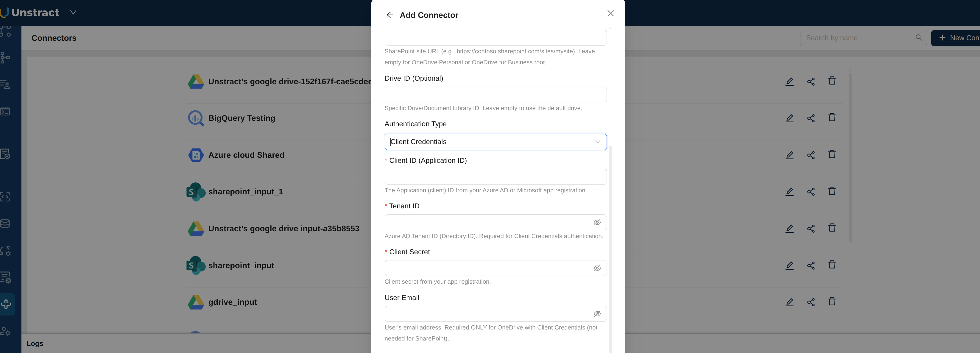Expand the Unstract workspace dropdown arrow
Screen dimensions: 980x353
pos(73,12)
